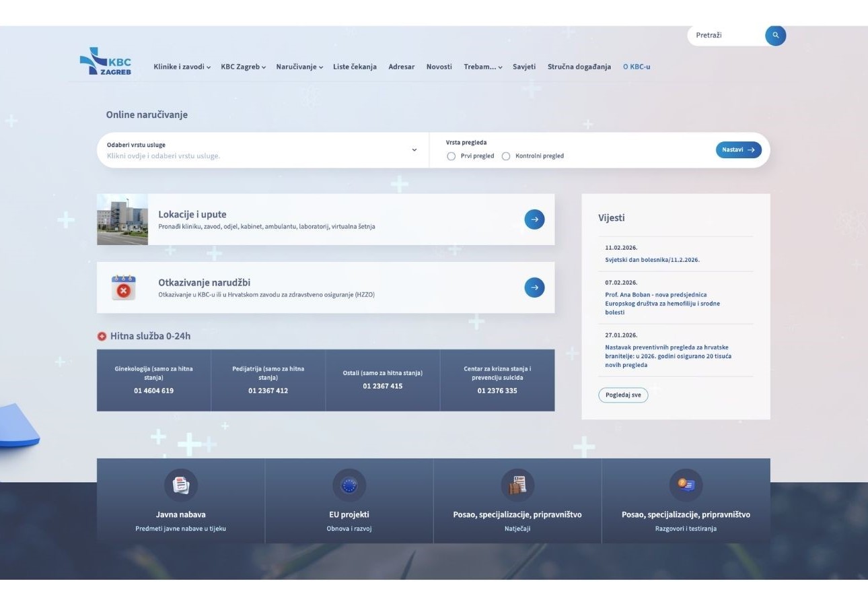Click the search magnifier icon

click(775, 35)
